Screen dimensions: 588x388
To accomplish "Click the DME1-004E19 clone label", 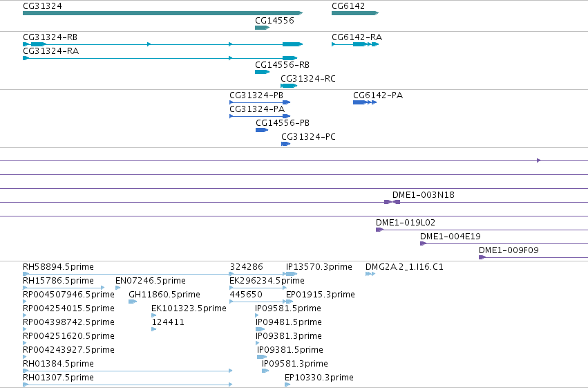I will point(450,237).
